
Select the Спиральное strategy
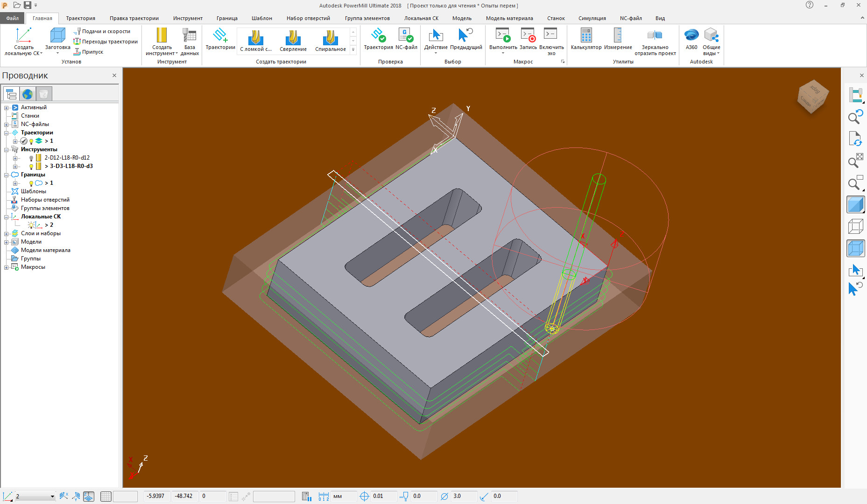pos(331,41)
